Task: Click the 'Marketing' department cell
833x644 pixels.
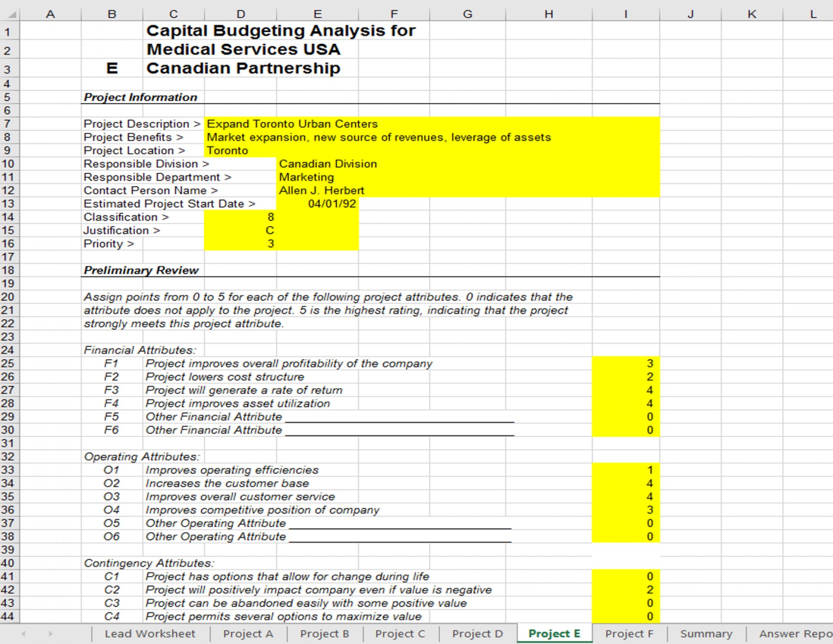Action: tap(468, 177)
